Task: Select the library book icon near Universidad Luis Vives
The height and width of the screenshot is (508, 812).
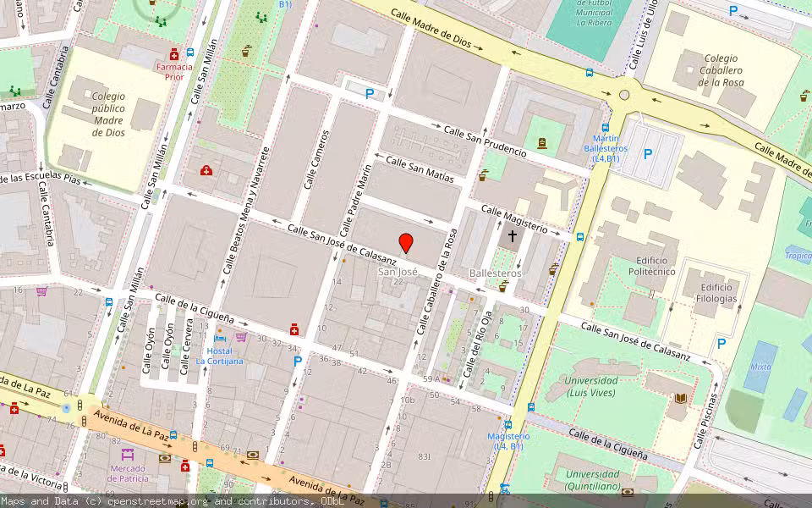Action: pyautogui.click(x=680, y=398)
